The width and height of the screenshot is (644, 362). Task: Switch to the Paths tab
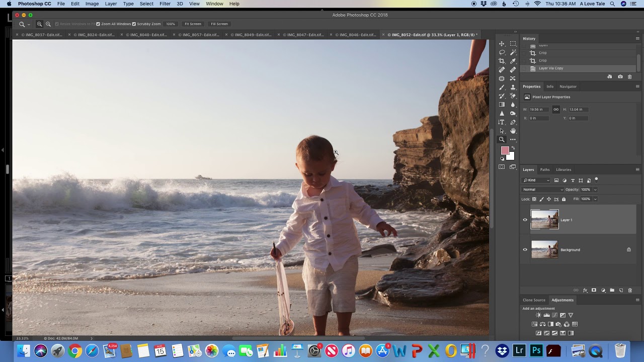click(545, 169)
